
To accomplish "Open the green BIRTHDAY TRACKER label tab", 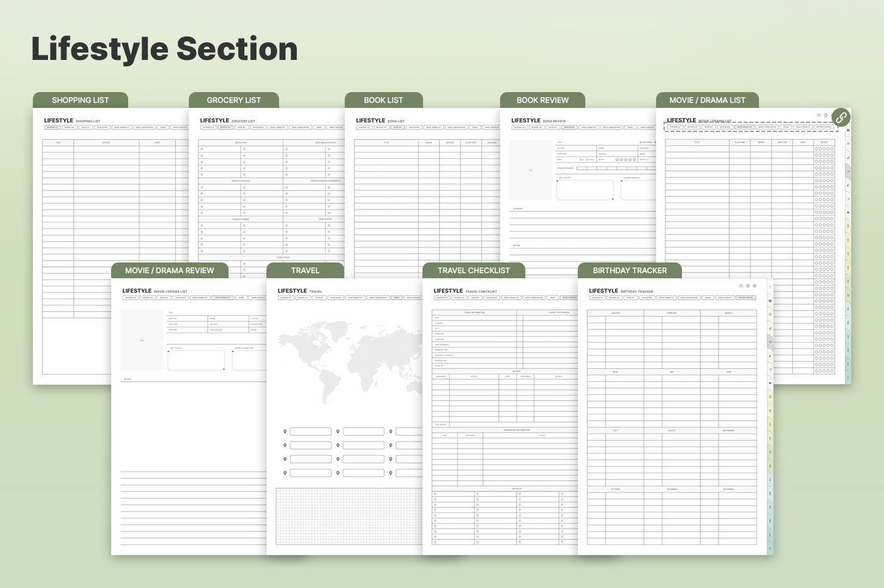I will pyautogui.click(x=630, y=271).
